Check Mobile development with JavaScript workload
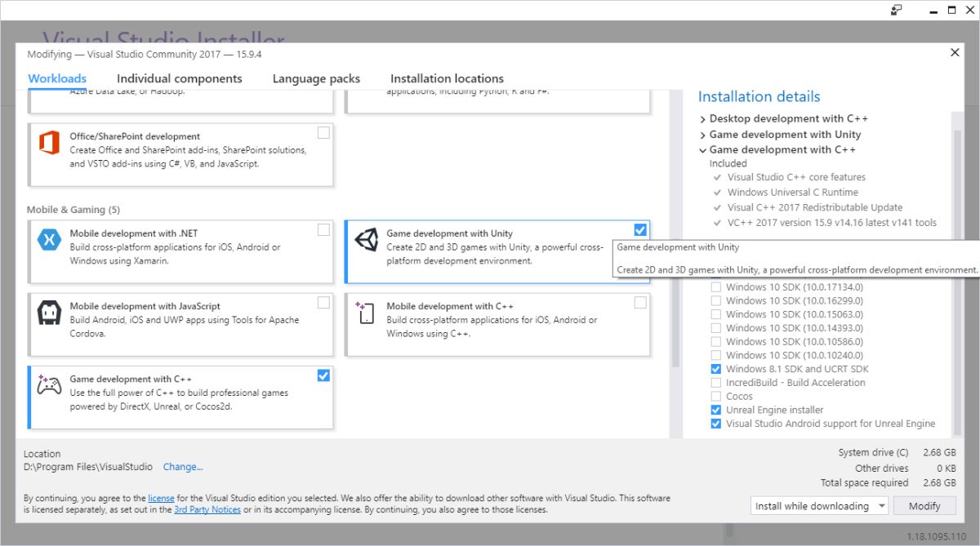Screen dimensions: 980x546 click(x=323, y=303)
